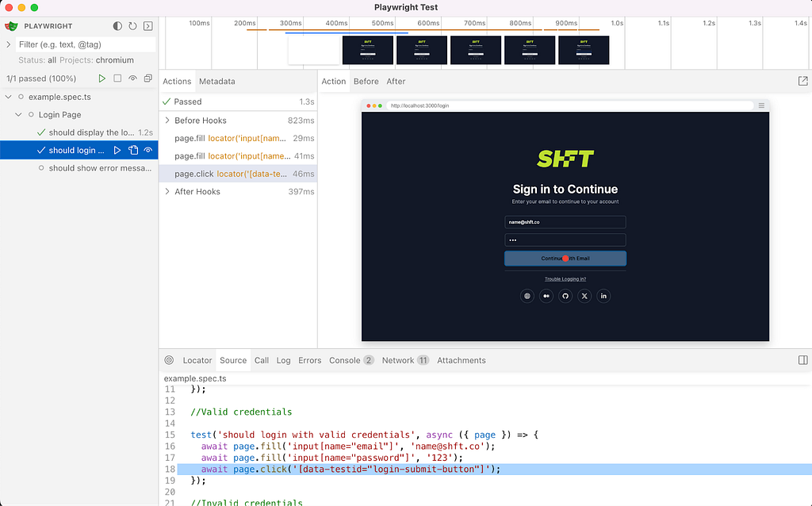Click the pick locator target icon
Screen dimensions: 812x506
click(169, 360)
